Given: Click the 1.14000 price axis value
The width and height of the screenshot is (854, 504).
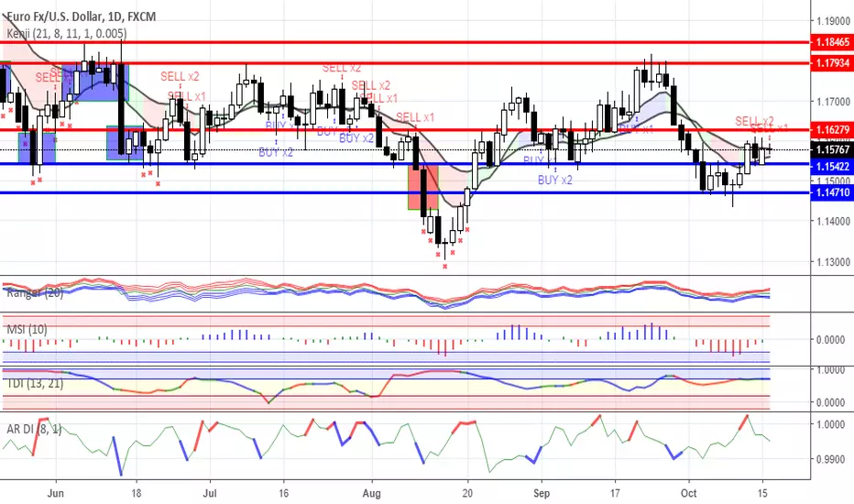Looking at the screenshot, I should 833,221.
